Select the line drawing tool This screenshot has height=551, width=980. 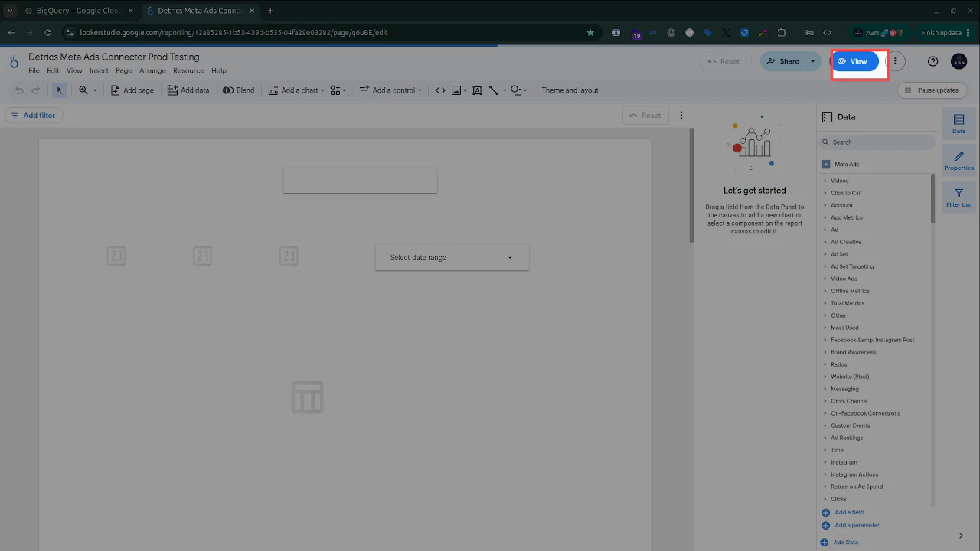(495, 90)
